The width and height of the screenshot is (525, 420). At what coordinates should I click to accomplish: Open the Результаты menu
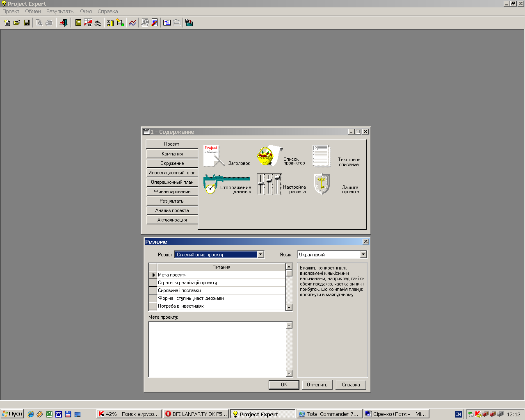tap(60, 11)
